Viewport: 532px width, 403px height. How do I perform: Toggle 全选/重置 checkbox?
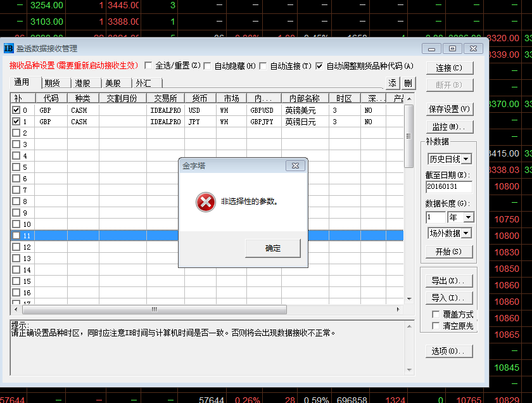[148, 65]
